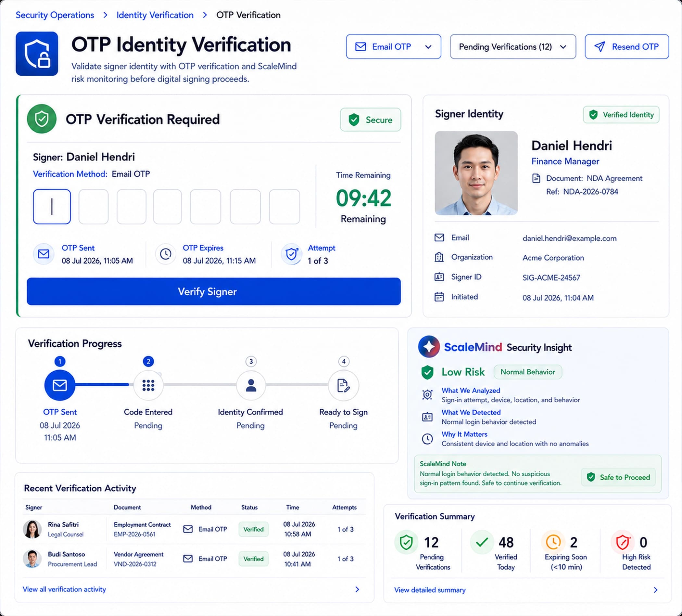
Task: Click the What We Detected ID card icon
Action: (427, 417)
